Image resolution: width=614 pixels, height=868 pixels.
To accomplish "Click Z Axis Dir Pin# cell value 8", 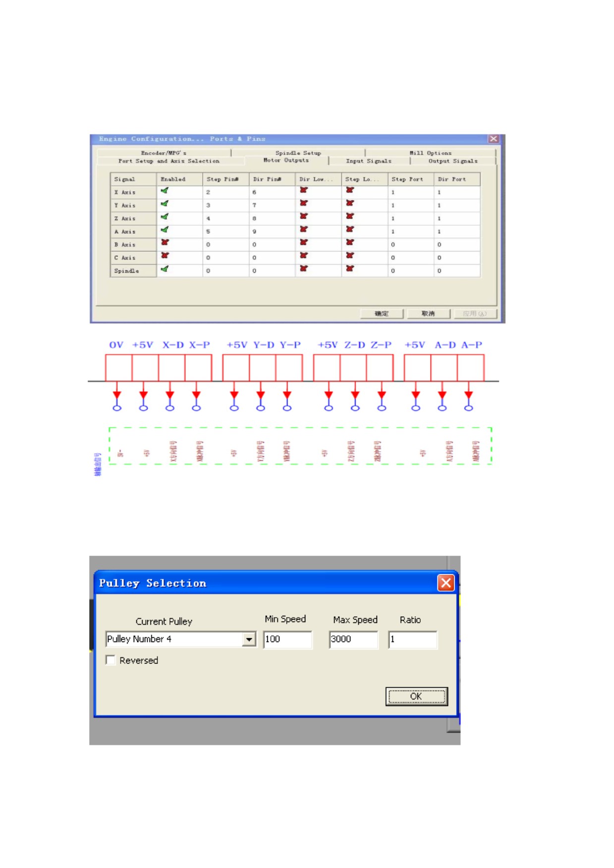I will coord(272,218).
